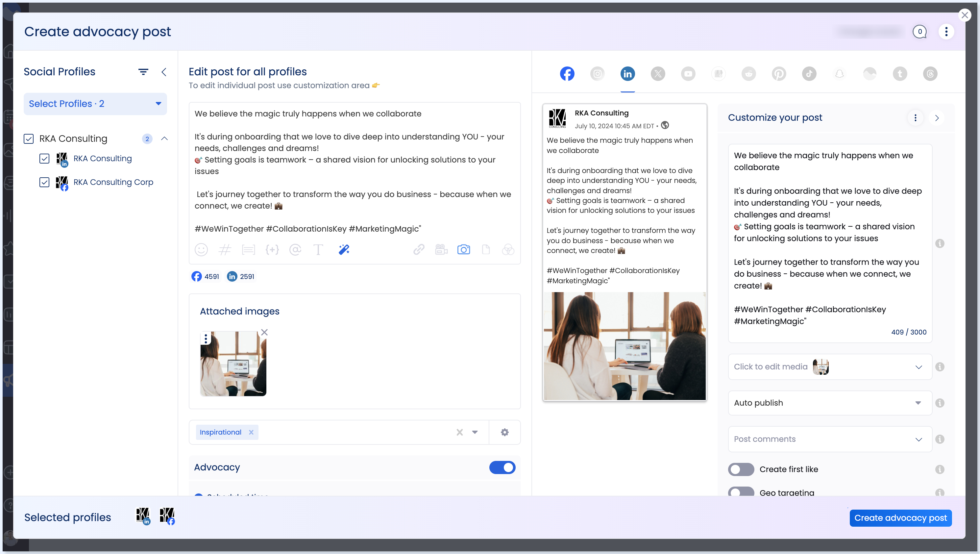
Task: Collapse the RKA Consulting profile group
Action: point(164,139)
